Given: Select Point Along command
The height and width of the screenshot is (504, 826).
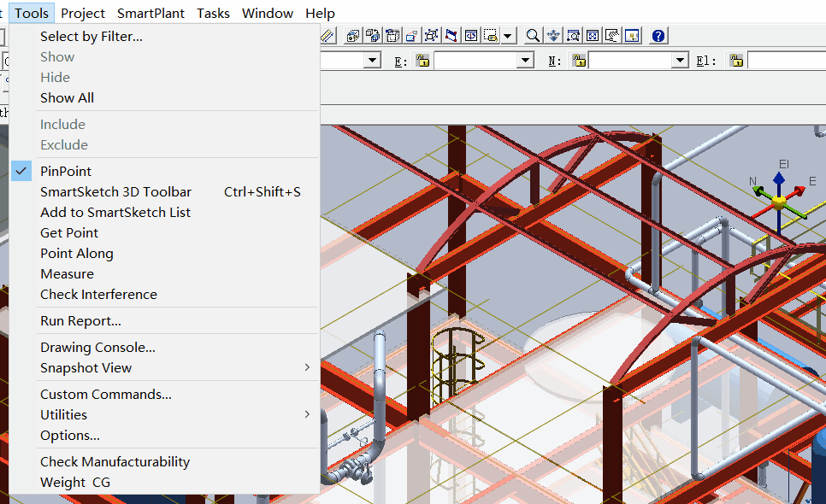Looking at the screenshot, I should tap(165, 253).
